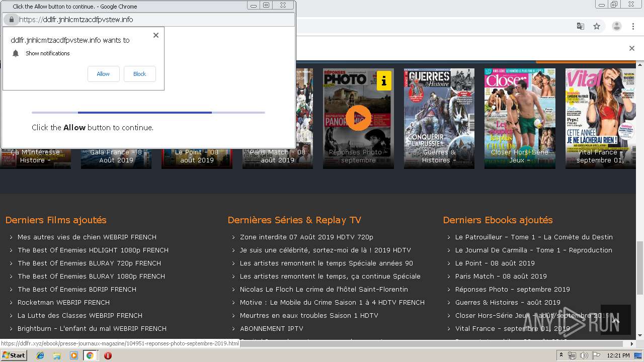This screenshot has width=644, height=362.
Task: Click the loading progress bar in popup
Action: click(148, 113)
